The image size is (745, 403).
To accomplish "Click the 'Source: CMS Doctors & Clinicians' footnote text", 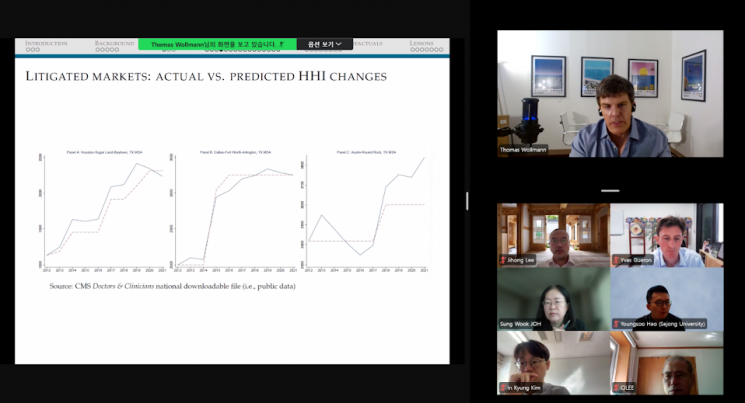I will coord(172,286).
